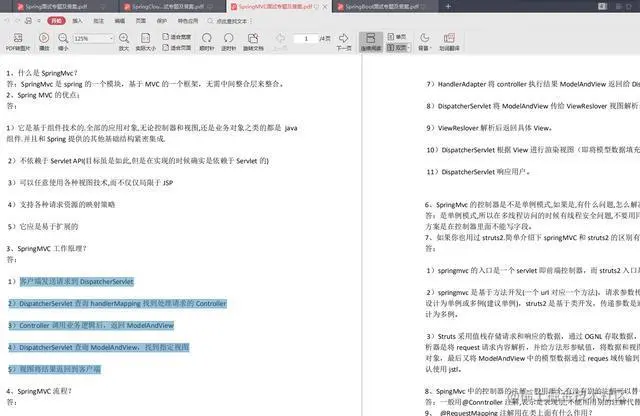Screen dimensions: 640x416
Task: Go to previous page with 上一页 arrow
Action: (280, 42)
